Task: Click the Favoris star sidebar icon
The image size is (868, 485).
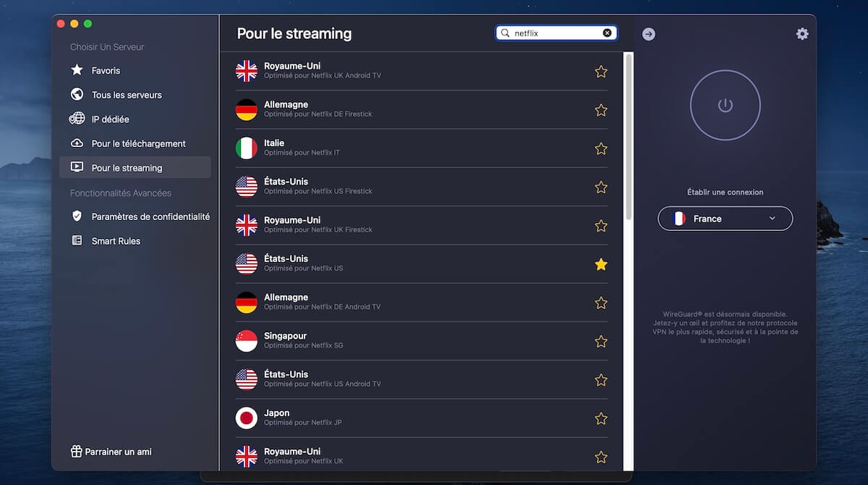Action: [x=77, y=70]
